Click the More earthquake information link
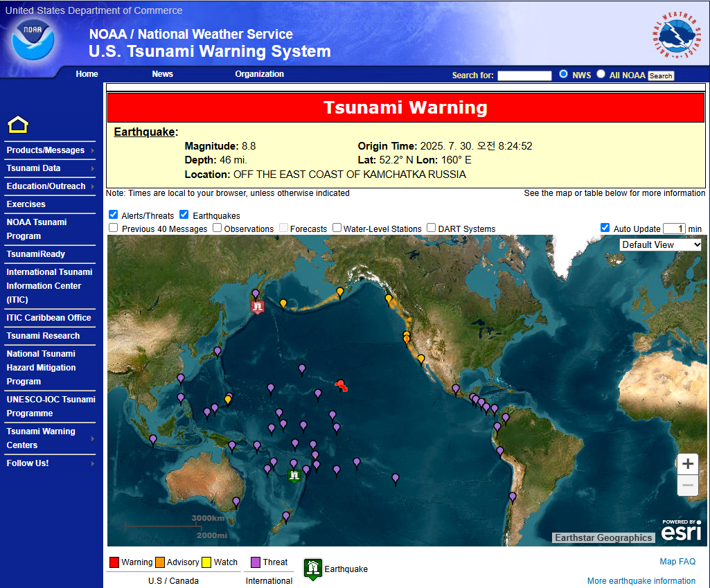Screen dimensions: 710x588 pyautogui.click(x=641, y=580)
